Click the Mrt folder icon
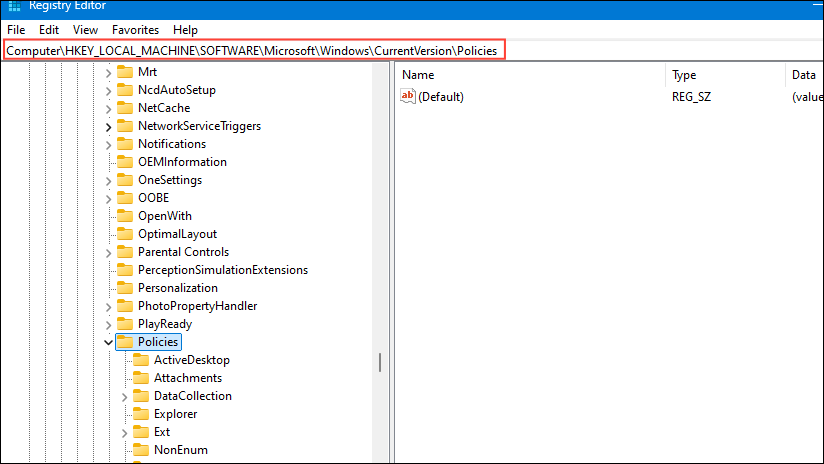Viewport: 824px width, 464px height. point(125,71)
